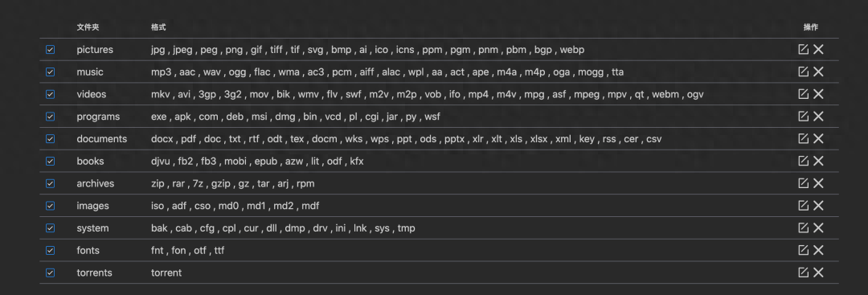
Task: Select the documents folder name
Action: (102, 139)
